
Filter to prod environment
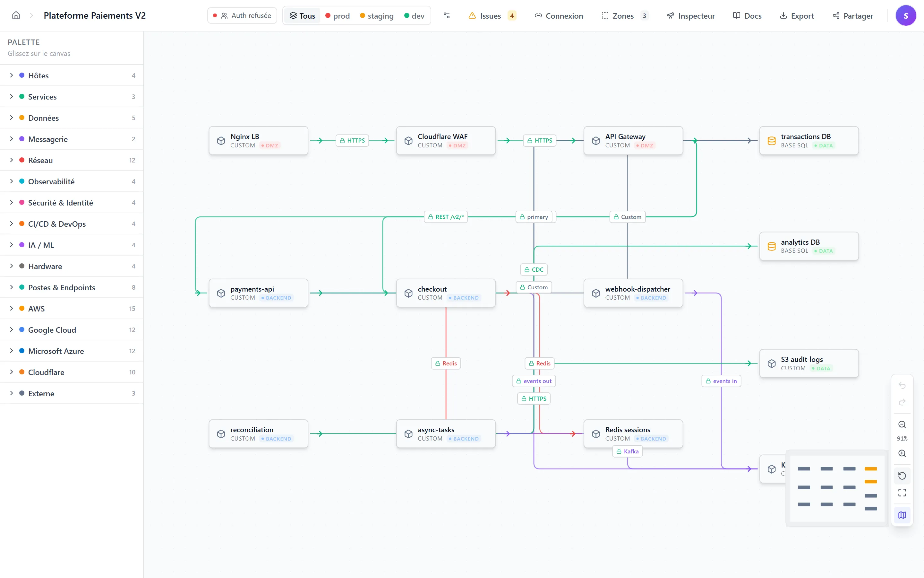(x=338, y=16)
